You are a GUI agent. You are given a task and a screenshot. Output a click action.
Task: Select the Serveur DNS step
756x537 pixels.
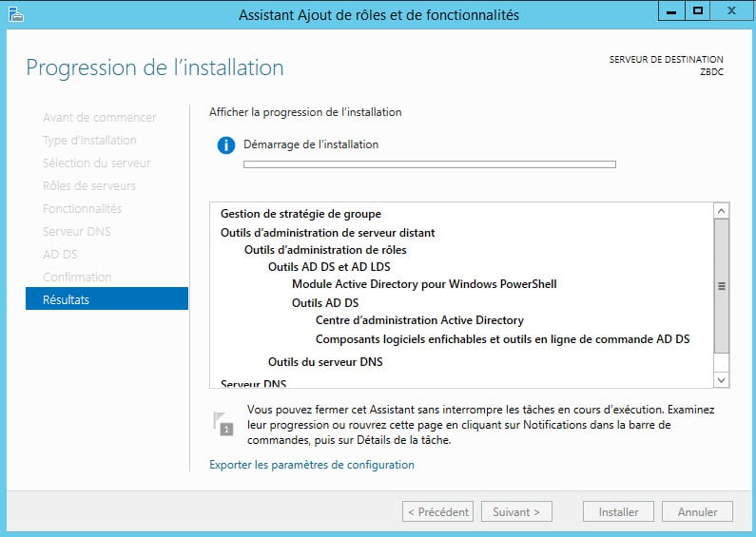pos(77,232)
